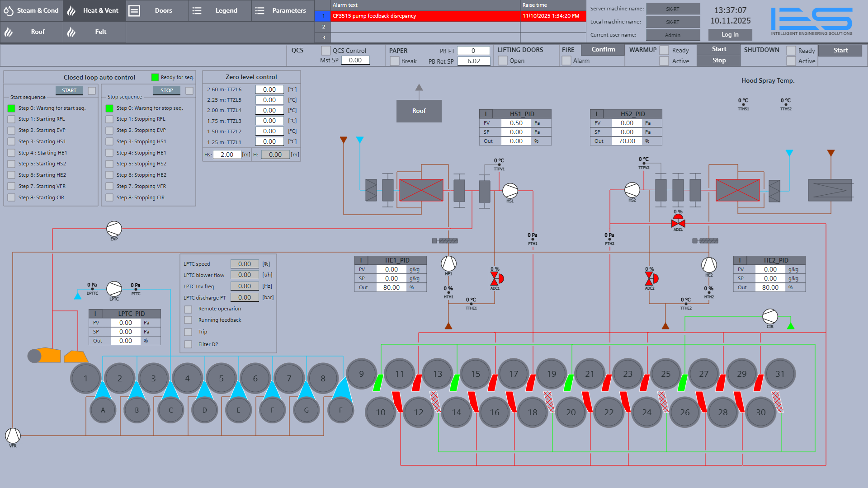Select the ADC1 damper valve icon
Image resolution: width=868 pixels, height=488 pixels.
[496, 279]
